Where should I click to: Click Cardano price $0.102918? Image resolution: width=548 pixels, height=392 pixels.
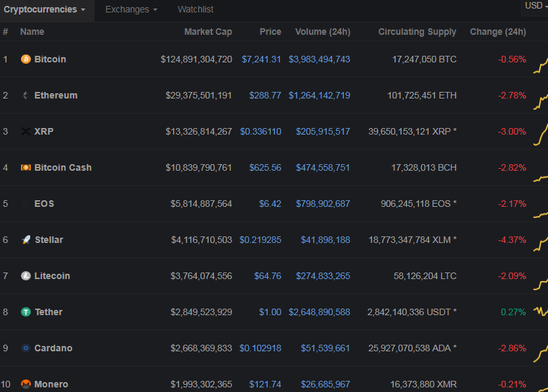coord(261,348)
